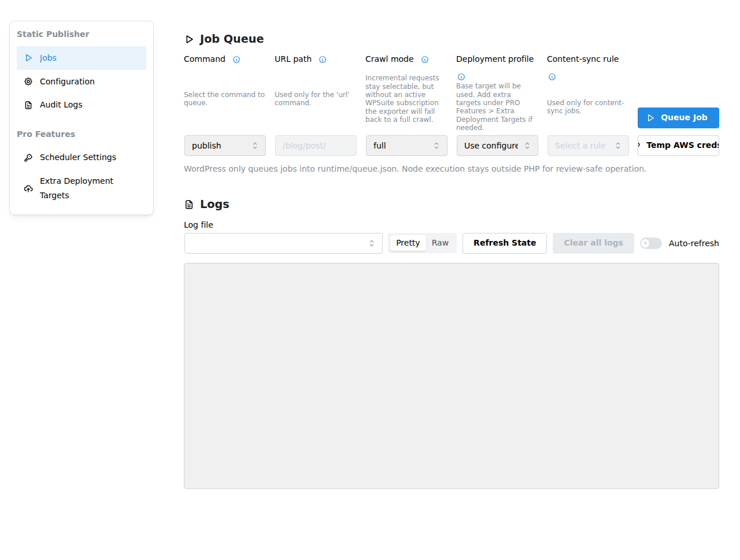Click the Static Publisher sidebar heading
This screenshot has width=740, height=560.
click(x=53, y=34)
